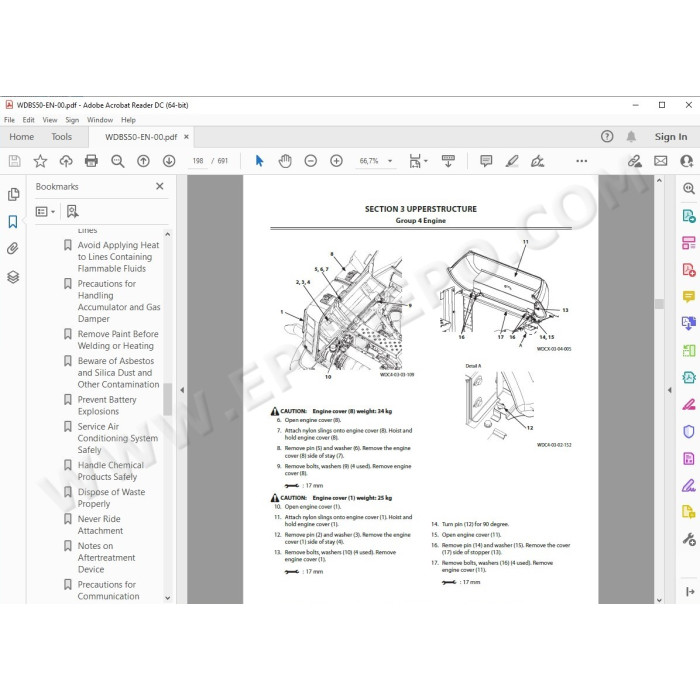Viewport: 700px width, 700px height.
Task: Collapse the right tools pane arrow
Action: click(669, 390)
